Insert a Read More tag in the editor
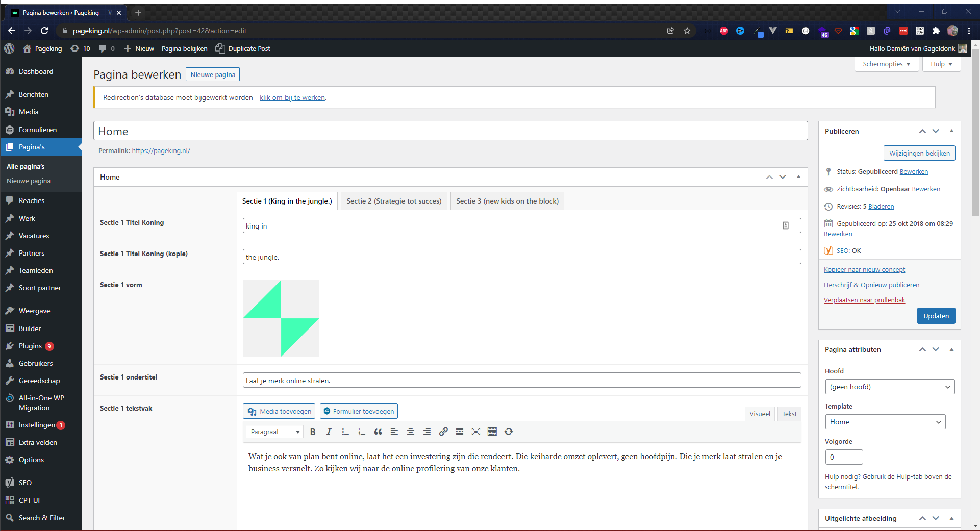The width and height of the screenshot is (980, 531). [x=460, y=432]
